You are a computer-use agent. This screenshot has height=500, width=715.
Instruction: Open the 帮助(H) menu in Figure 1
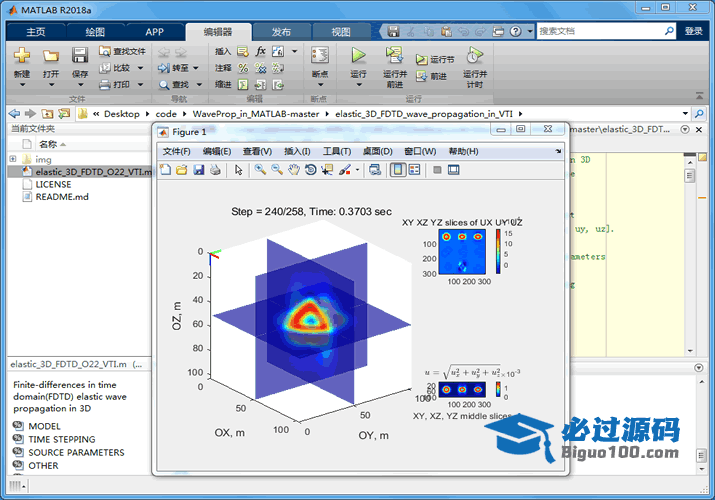tap(463, 151)
